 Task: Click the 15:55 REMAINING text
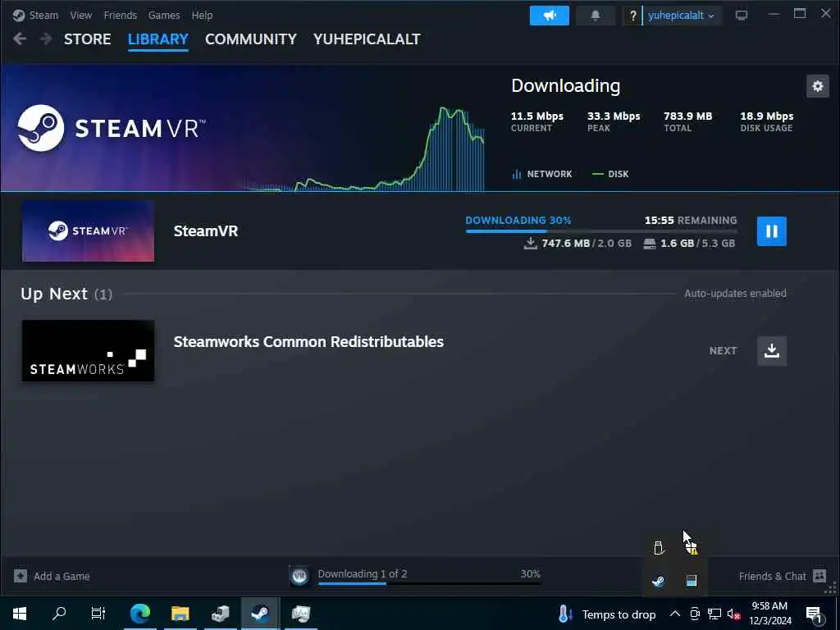point(691,220)
